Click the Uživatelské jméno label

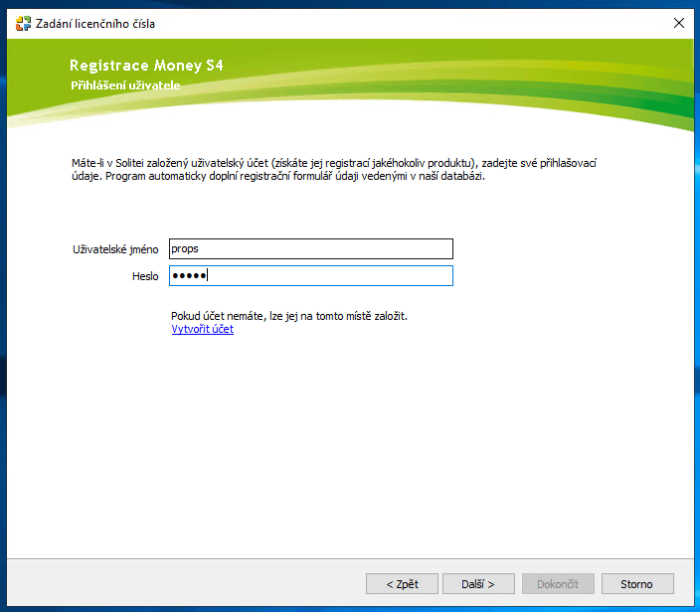[115, 248]
